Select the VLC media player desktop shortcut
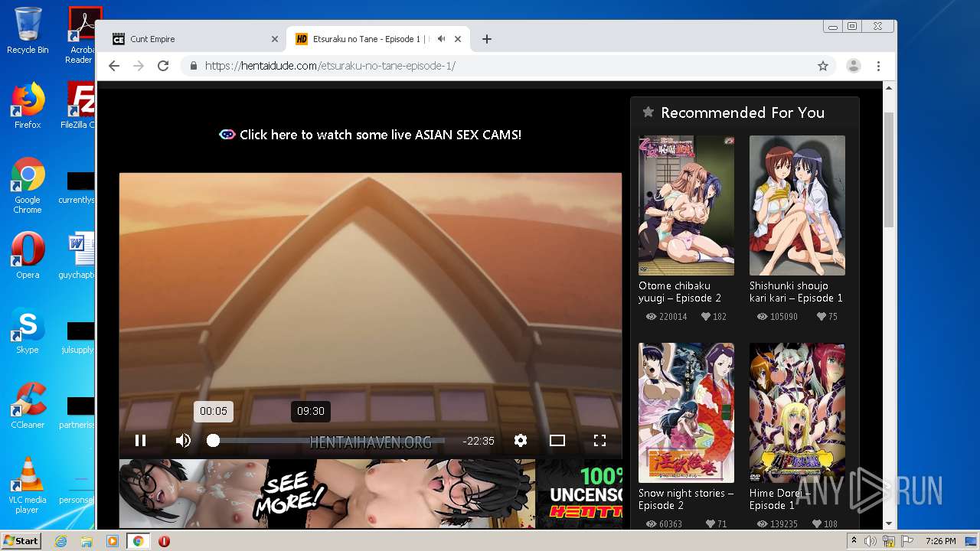 pos(28,485)
